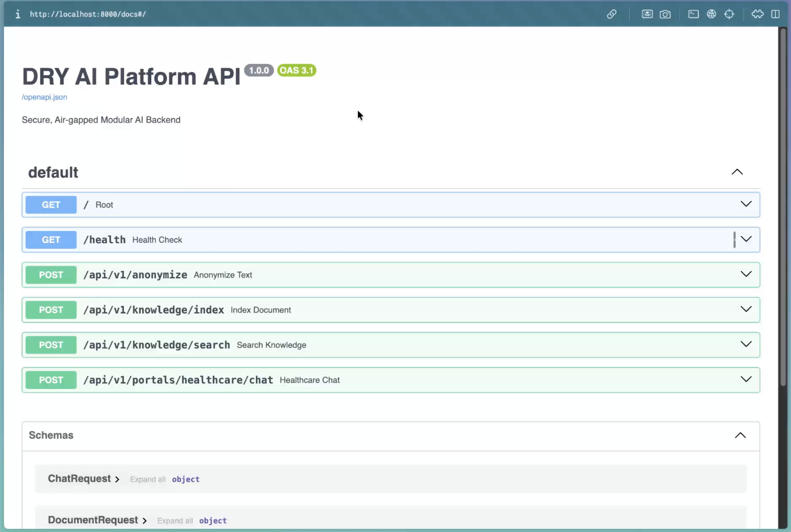Click the Anonymize Text description
791x532 pixels.
223,275
